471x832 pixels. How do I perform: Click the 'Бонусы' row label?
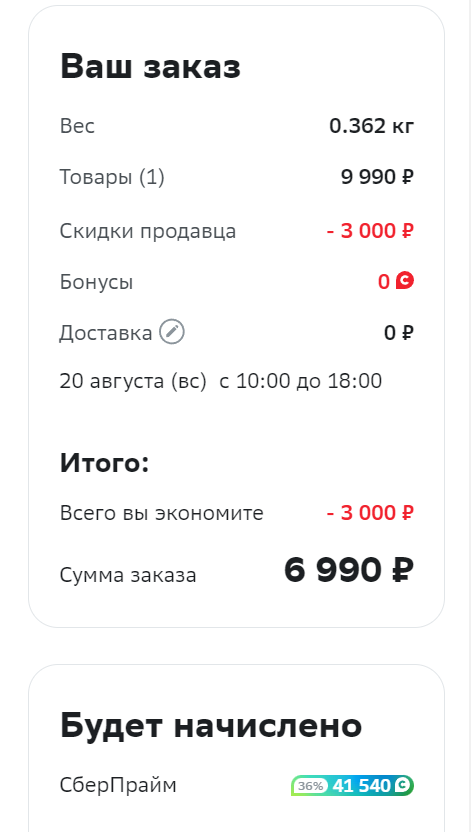point(96,282)
